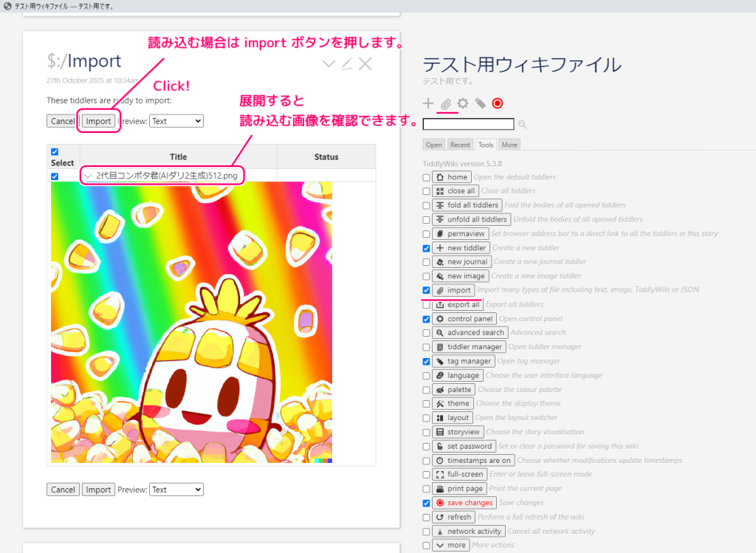The height and width of the screenshot is (553, 756).
Task: Uncheck the Select checkbox for the png file
Action: [54, 176]
